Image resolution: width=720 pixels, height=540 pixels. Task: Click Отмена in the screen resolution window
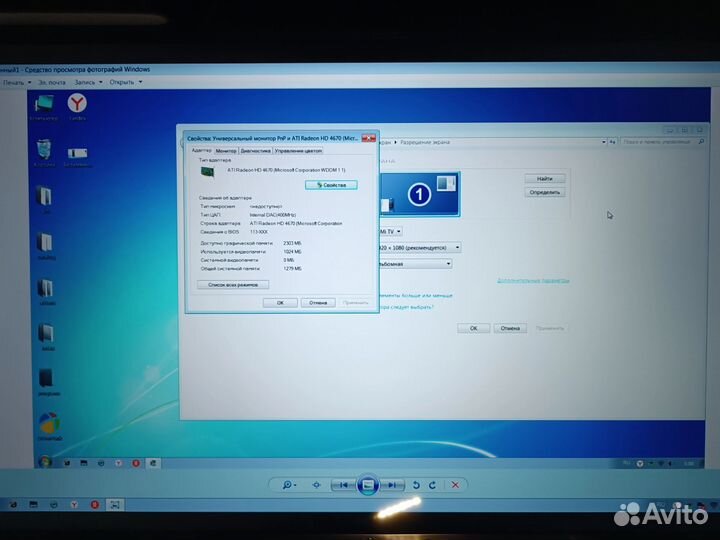coord(510,328)
